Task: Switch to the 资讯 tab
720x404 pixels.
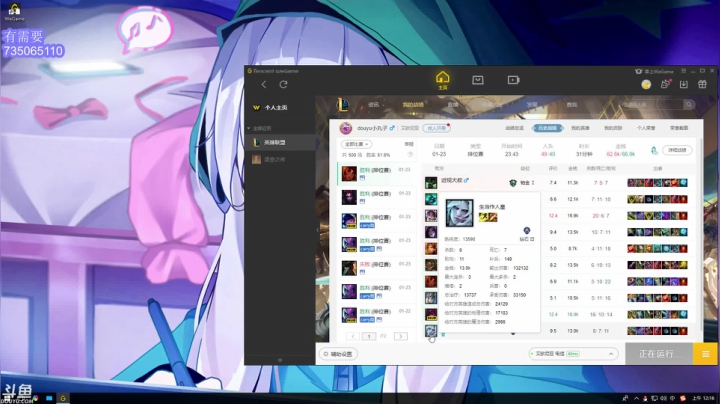Action: click(x=374, y=105)
